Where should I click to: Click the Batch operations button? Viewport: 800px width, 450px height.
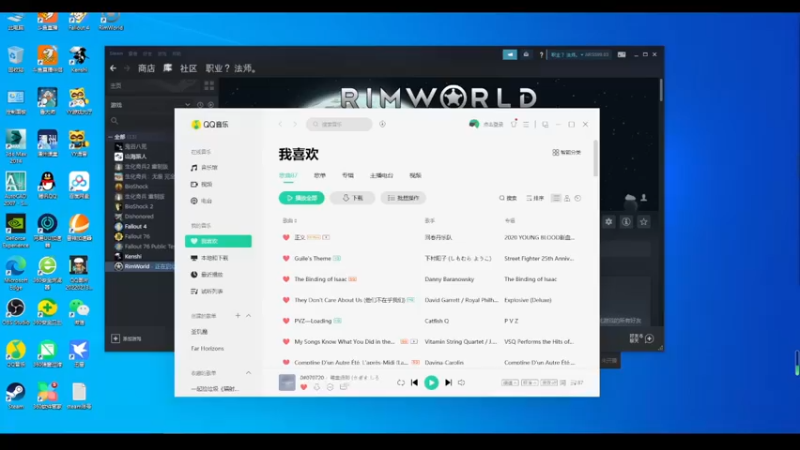[403, 198]
